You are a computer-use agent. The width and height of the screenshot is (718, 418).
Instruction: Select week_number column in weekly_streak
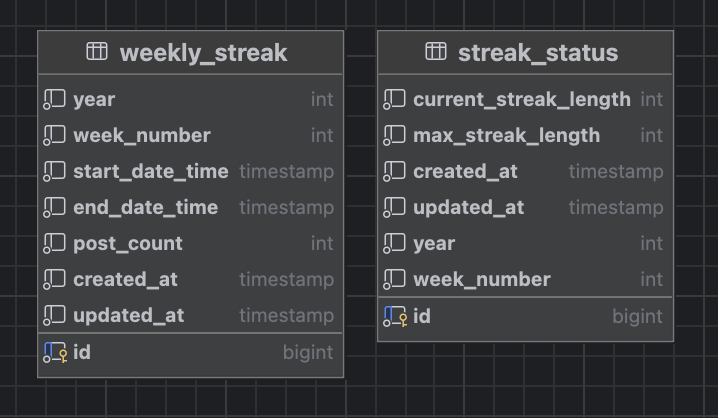(x=190, y=136)
